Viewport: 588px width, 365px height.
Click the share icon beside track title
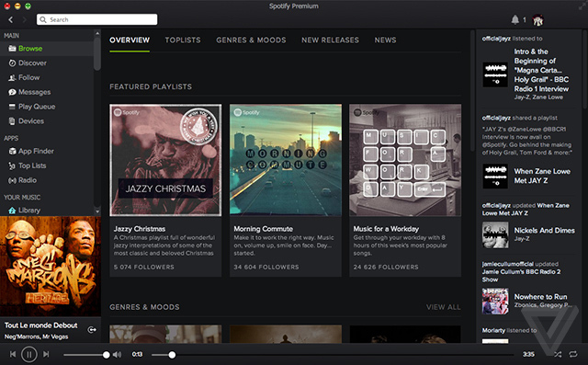92,330
